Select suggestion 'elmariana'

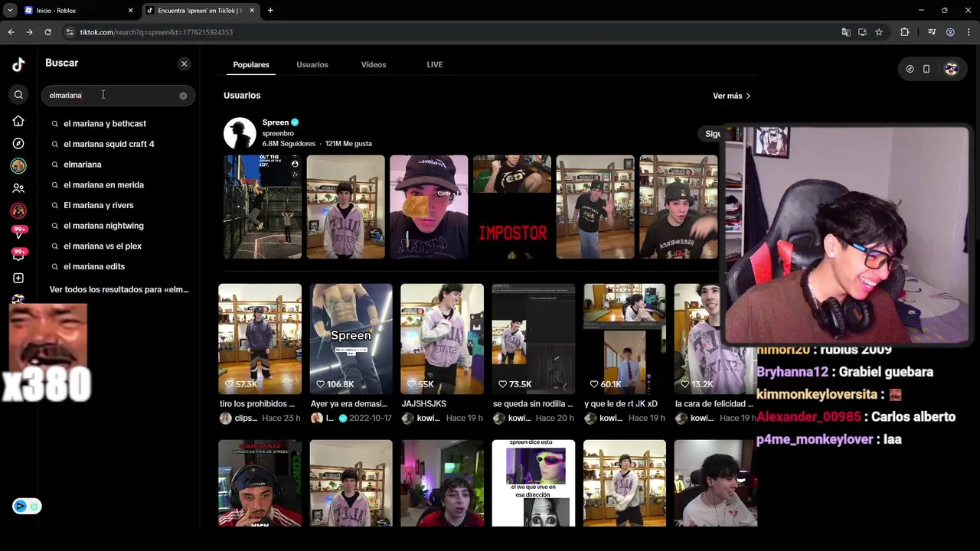click(x=83, y=165)
